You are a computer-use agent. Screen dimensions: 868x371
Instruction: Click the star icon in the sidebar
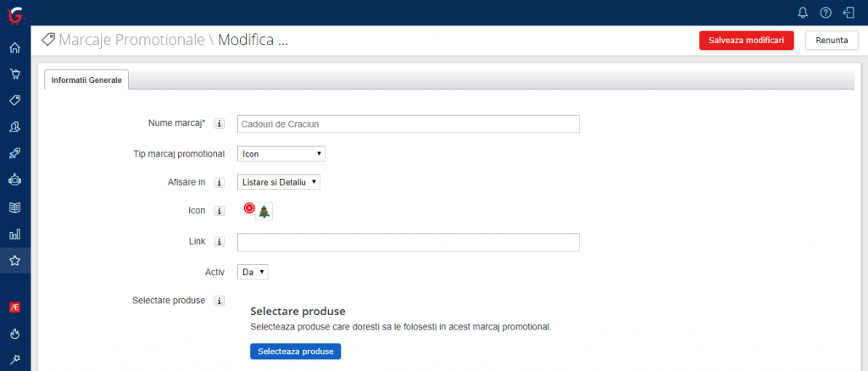point(14,261)
